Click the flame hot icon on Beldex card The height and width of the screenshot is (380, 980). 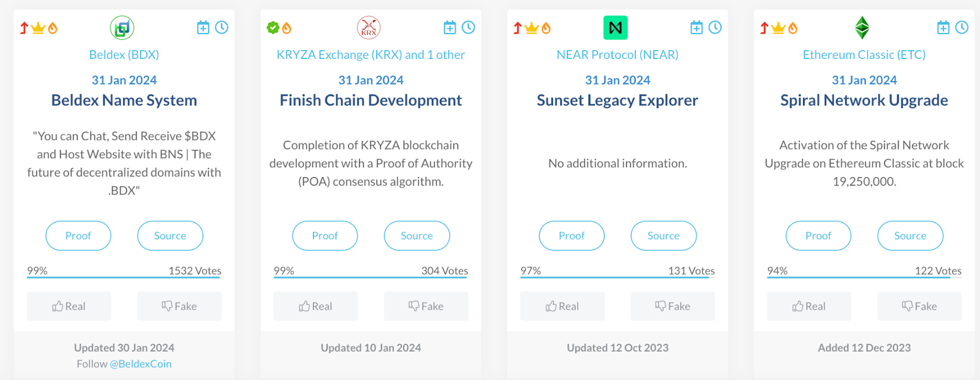point(53,28)
